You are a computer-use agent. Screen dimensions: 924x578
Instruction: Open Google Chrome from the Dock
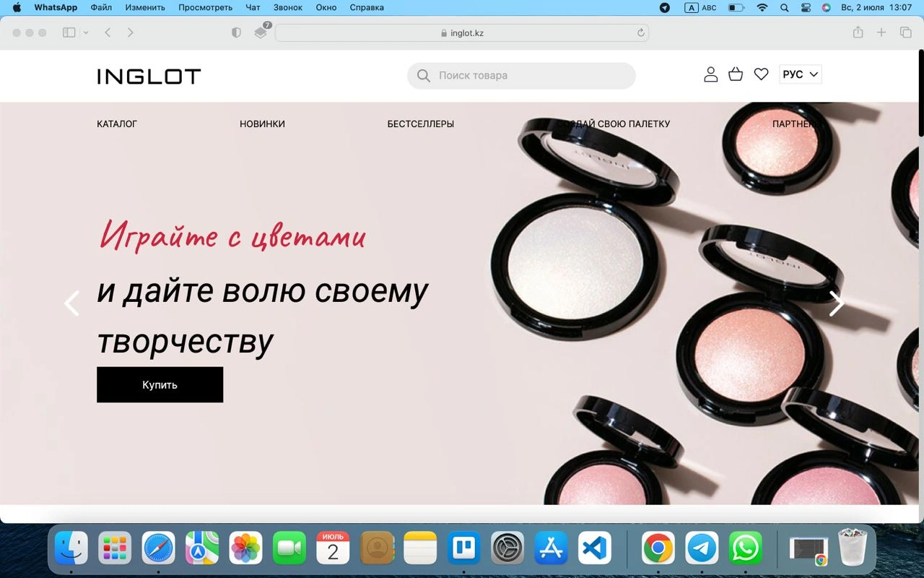658,548
